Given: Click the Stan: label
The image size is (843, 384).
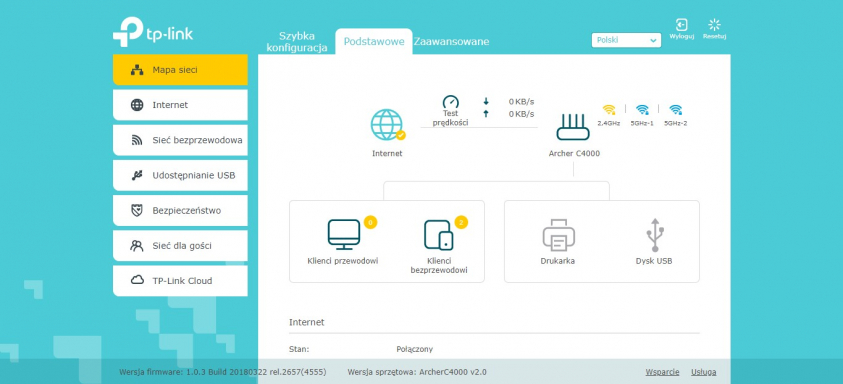Looking at the screenshot, I should click(x=299, y=350).
